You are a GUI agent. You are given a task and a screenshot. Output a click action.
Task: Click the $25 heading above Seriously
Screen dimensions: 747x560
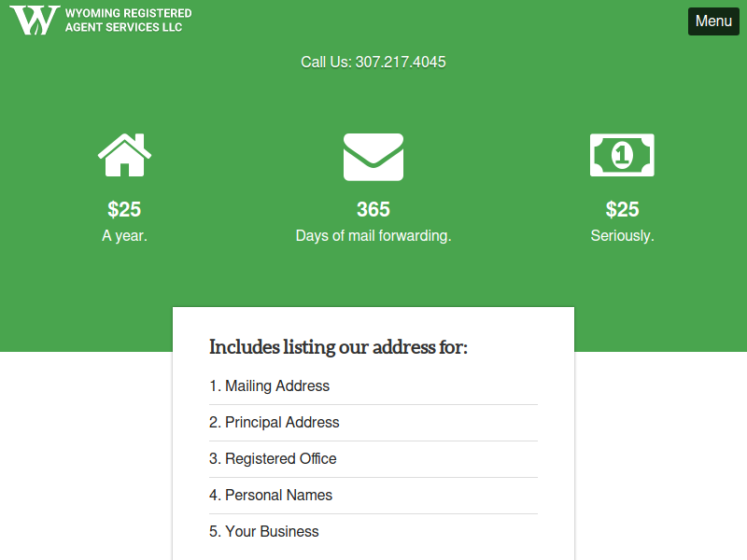tap(622, 209)
